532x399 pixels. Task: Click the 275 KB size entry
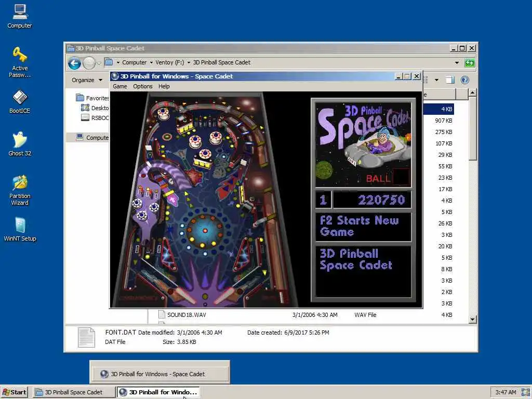pos(444,132)
